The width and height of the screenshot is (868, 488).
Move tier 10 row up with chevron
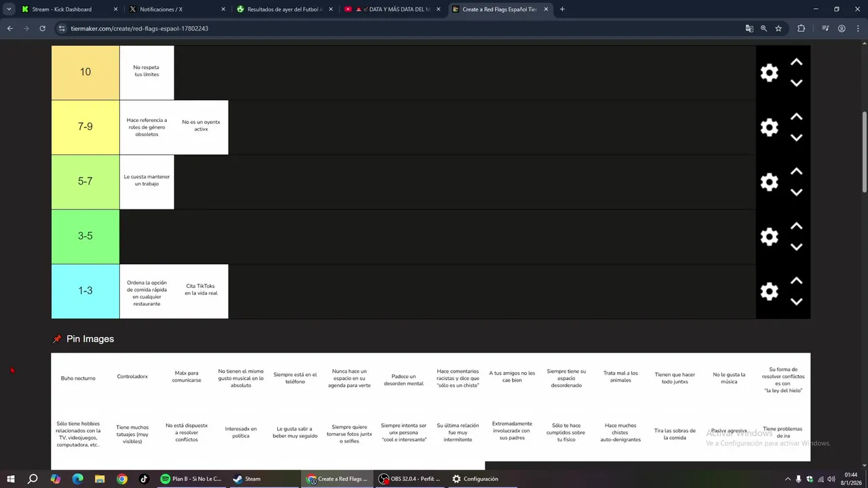pos(797,62)
